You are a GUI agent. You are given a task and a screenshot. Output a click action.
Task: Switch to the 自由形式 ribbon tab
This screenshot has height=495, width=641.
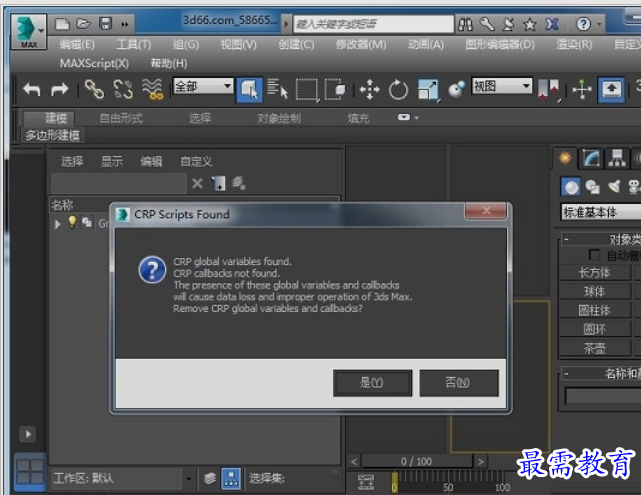coord(121,118)
